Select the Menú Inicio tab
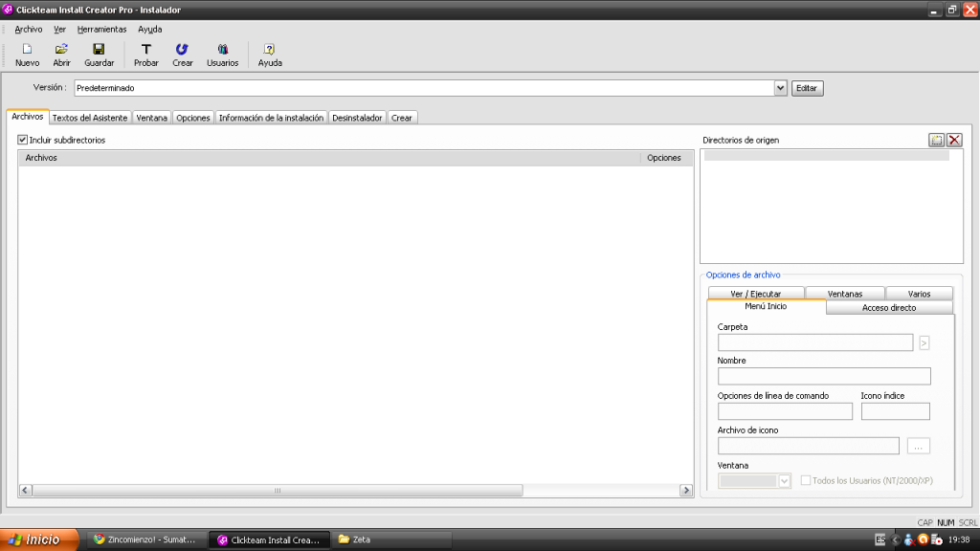Screen dimensions: 980x551 click(767, 307)
